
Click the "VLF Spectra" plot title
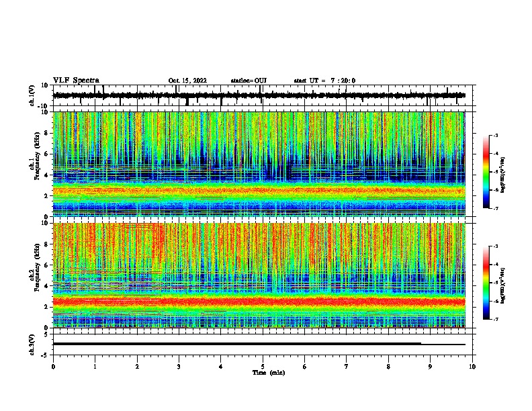(76, 80)
